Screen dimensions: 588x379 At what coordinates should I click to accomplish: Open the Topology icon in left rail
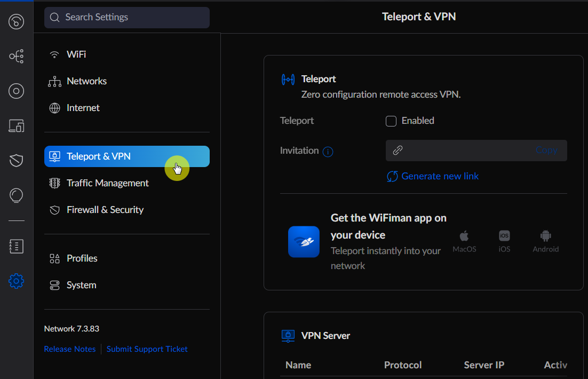(x=16, y=56)
